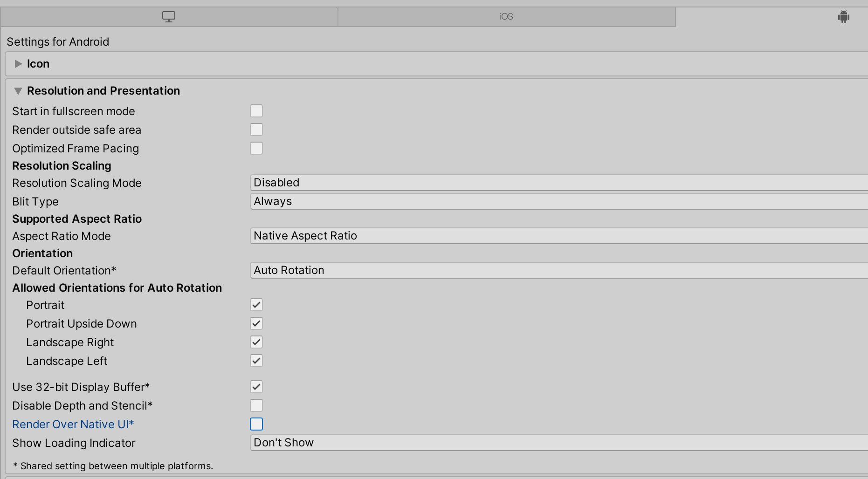The image size is (868, 479).
Task: Click the Show Loading Indicator label
Action: (74, 443)
